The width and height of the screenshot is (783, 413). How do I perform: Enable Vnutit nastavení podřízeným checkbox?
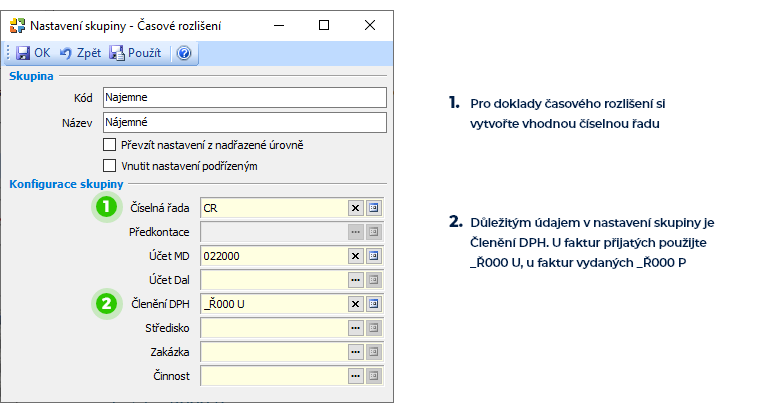click(x=109, y=166)
